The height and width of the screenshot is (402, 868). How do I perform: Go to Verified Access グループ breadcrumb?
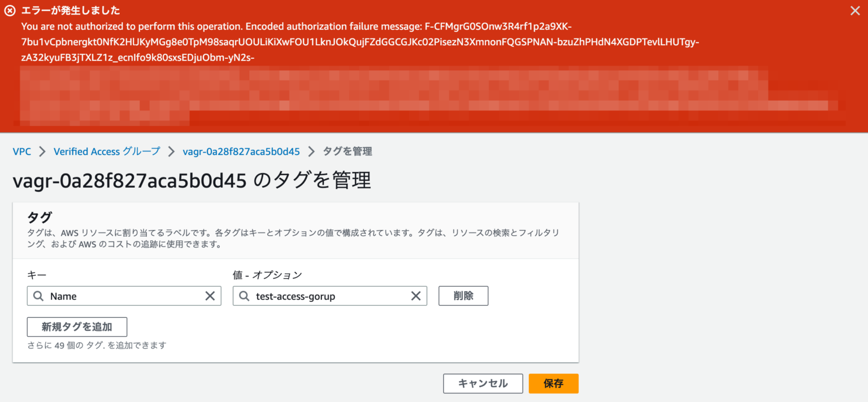[107, 152]
